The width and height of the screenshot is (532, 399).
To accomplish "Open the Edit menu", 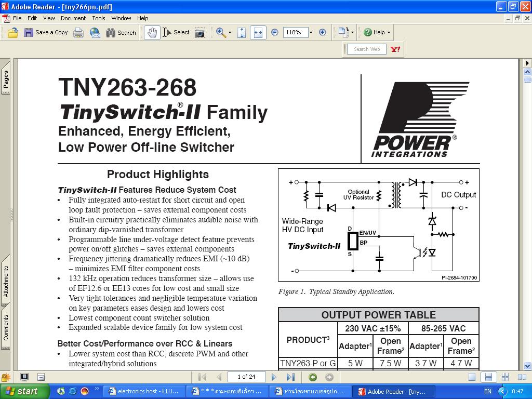I will tap(32, 18).
